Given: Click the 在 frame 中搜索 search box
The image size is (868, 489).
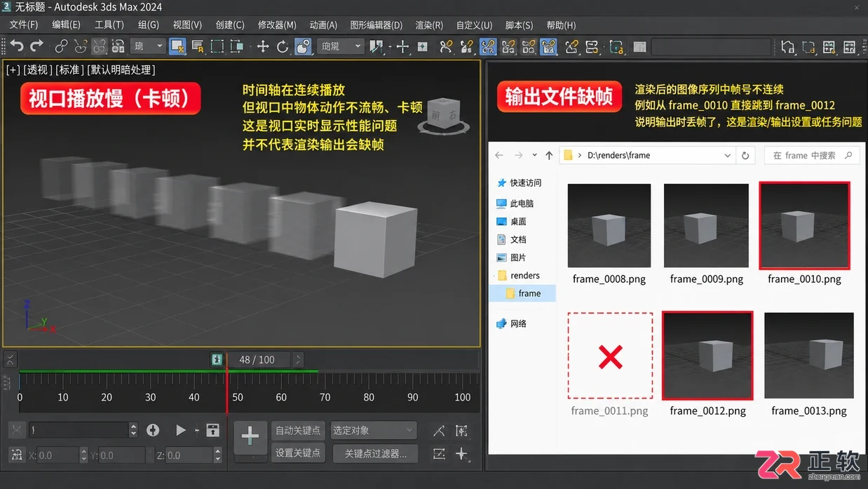Looking at the screenshot, I should [812, 155].
